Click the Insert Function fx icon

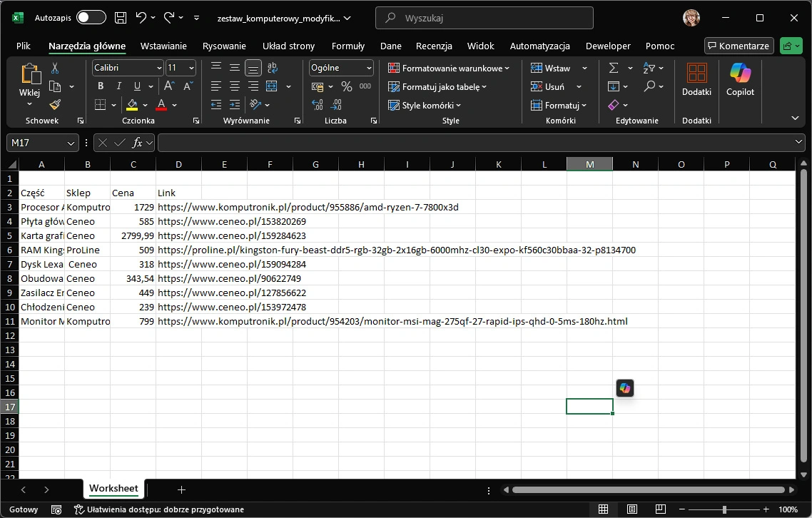click(x=137, y=143)
